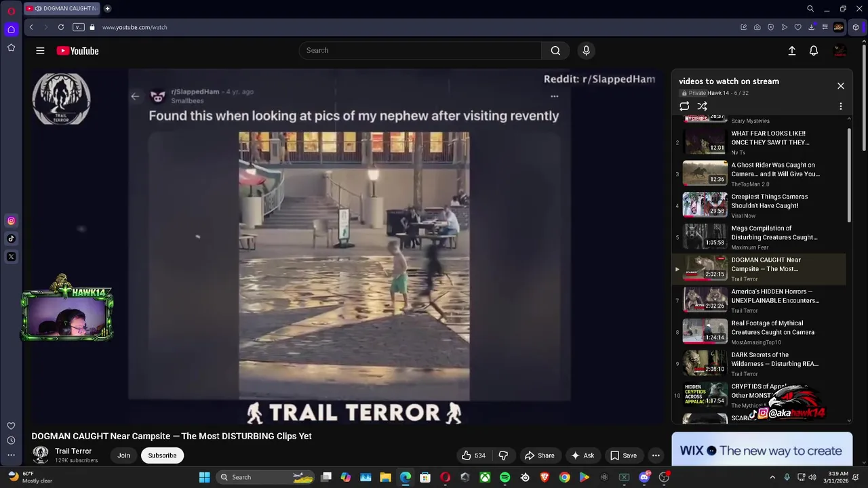Open Opera sidebar more options dots
Viewport: 868px width, 488px height.
(11, 455)
